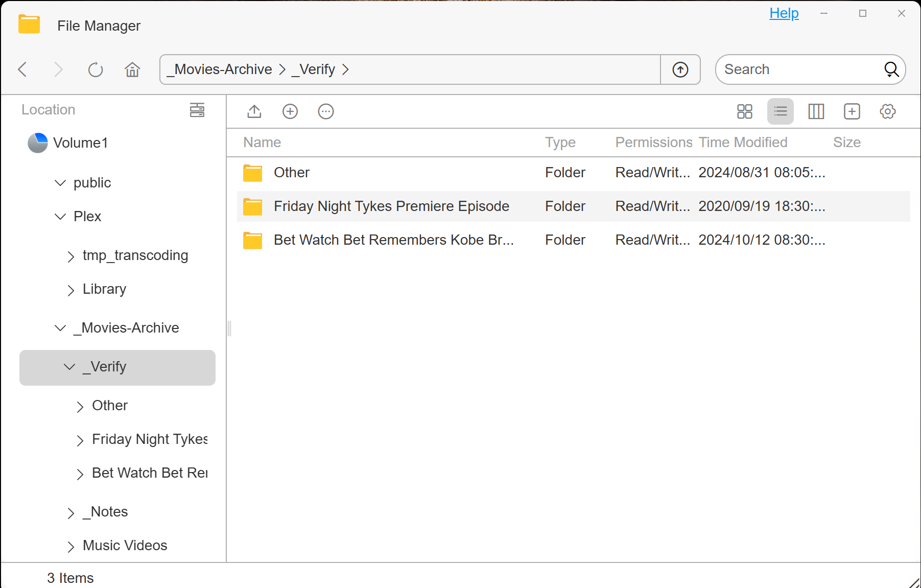Click the upload icon in toolbar
921x588 pixels.
point(254,111)
